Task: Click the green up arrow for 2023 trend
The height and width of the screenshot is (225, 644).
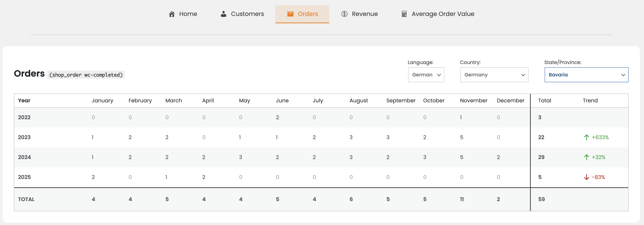Action: [586, 137]
